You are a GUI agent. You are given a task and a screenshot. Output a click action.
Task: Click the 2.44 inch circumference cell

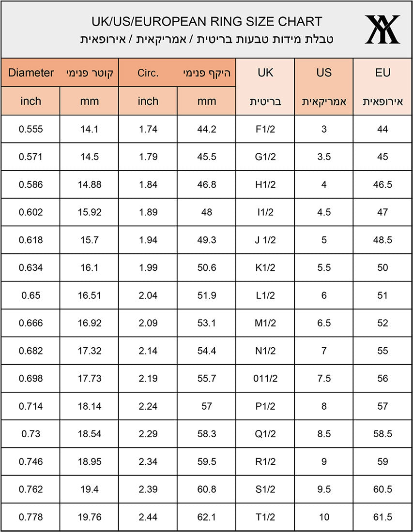[148, 517]
